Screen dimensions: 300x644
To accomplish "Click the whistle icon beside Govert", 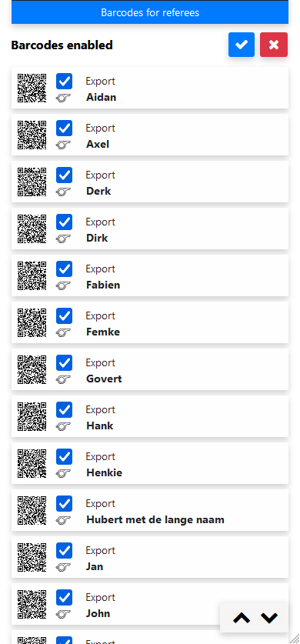I will [x=64, y=379].
